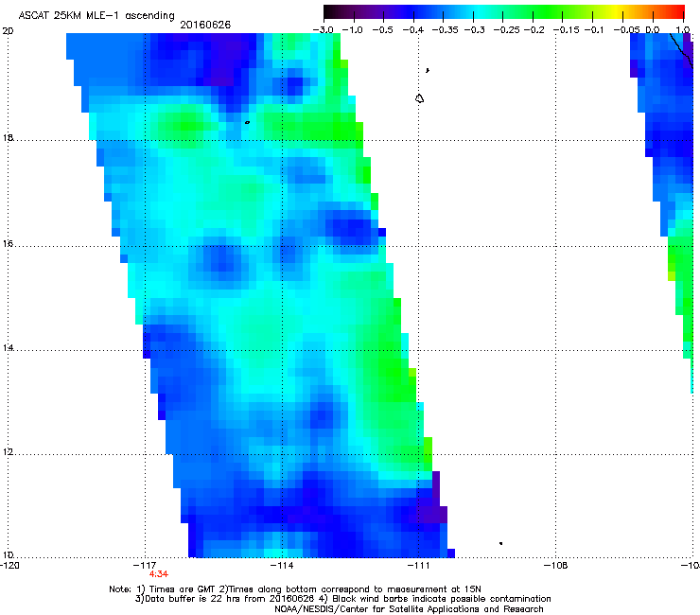The width and height of the screenshot is (700, 615).
Task: Click the note 'Black wind barbs indicate possible contamination'
Action: [442, 599]
